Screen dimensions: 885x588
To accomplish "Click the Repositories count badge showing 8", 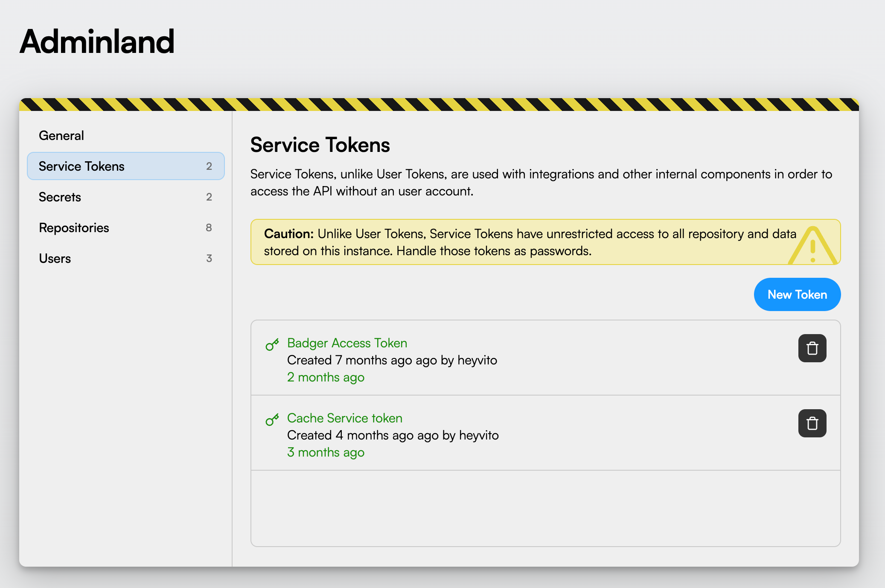I will [x=209, y=227].
